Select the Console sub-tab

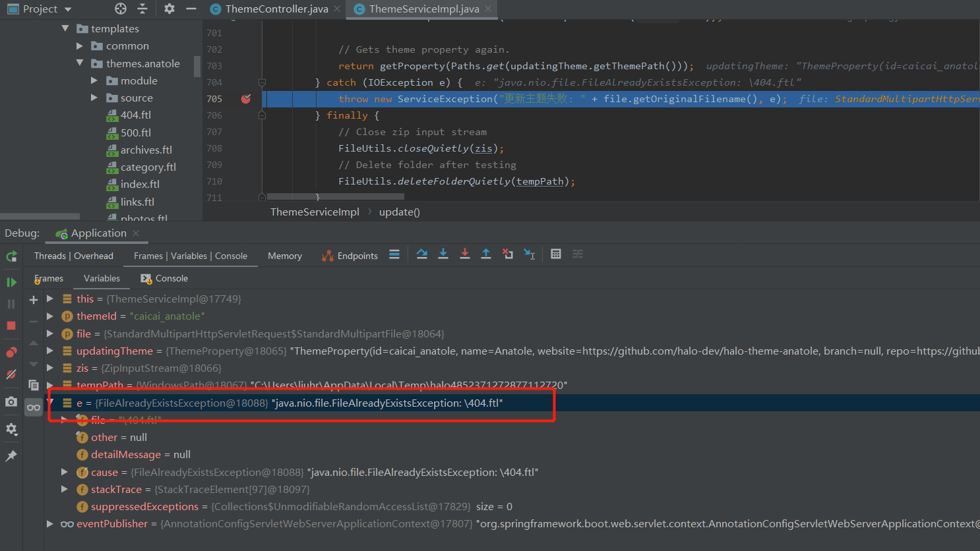[164, 278]
